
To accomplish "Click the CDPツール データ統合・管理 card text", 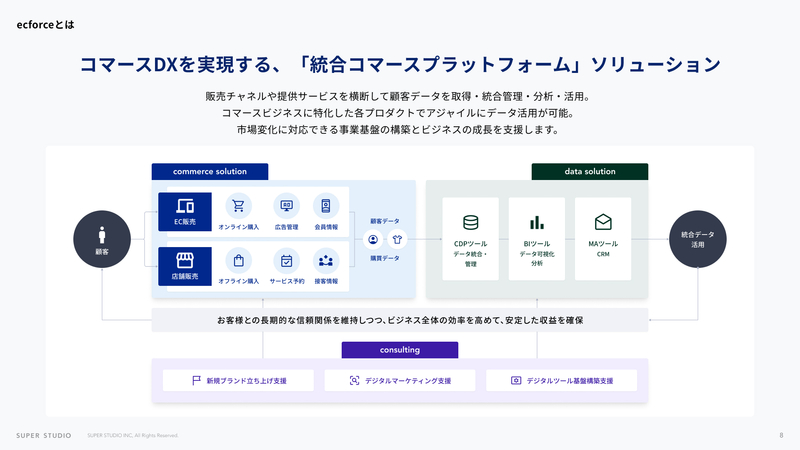I will tap(470, 254).
